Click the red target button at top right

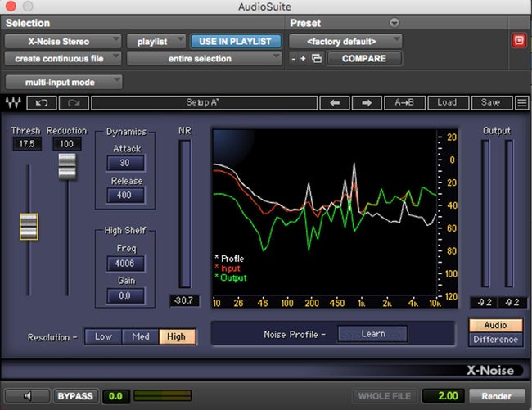(519, 41)
